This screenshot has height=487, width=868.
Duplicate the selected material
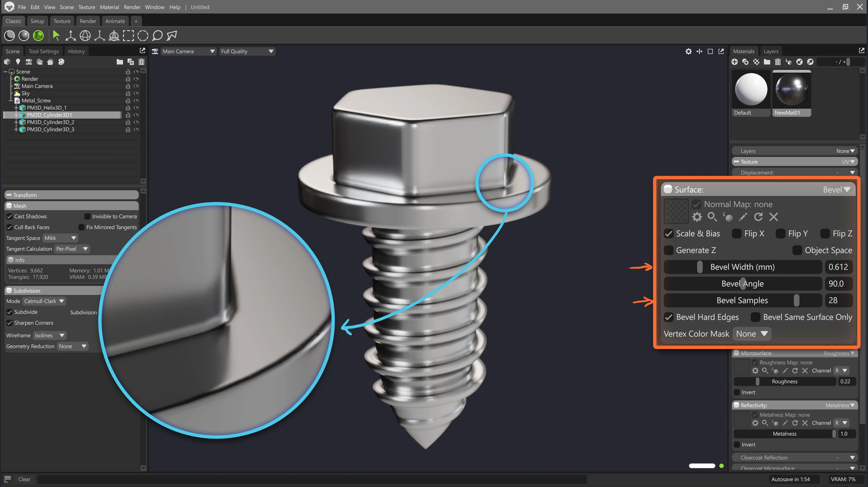point(745,62)
